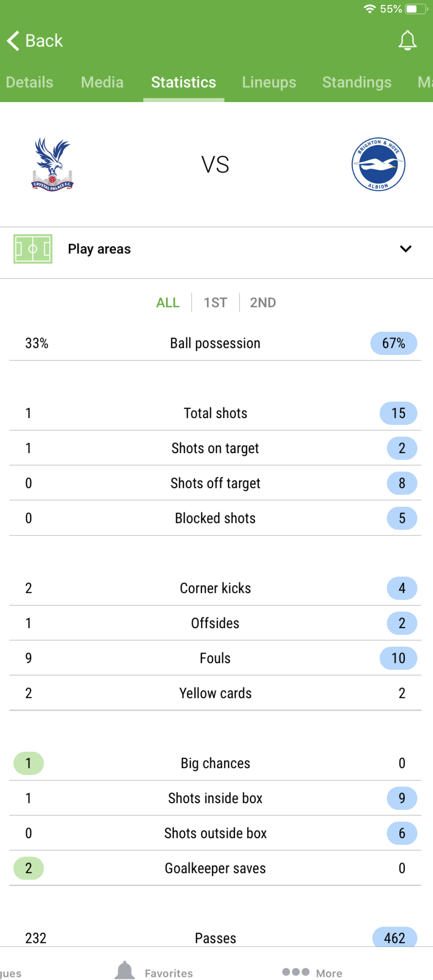Tap the football pitch Play areas icon

point(33,249)
